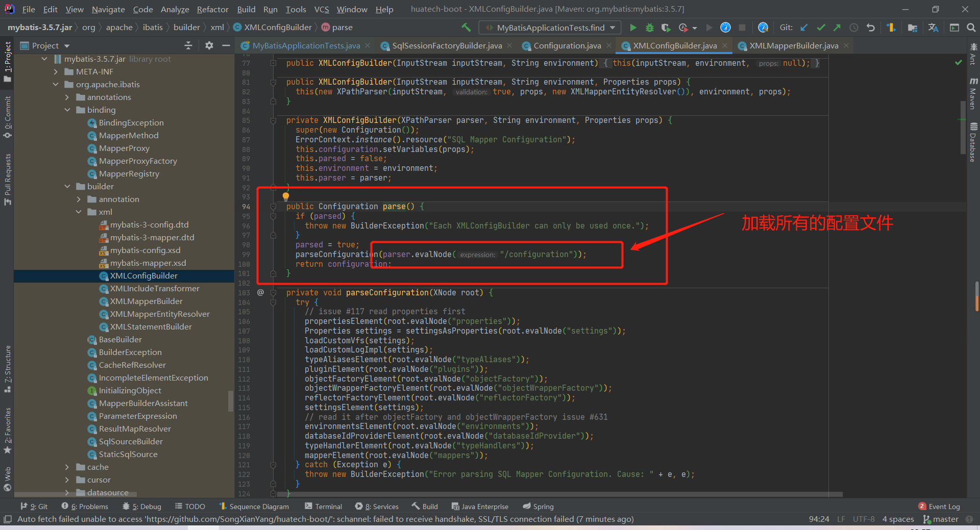Click the @ gutter icon at line 103
Image resolution: width=980 pixels, height=530 pixels.
pos(260,292)
